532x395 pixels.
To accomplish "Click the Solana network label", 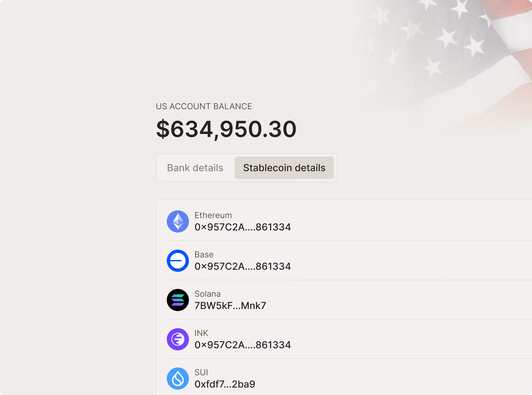I will (x=207, y=294).
